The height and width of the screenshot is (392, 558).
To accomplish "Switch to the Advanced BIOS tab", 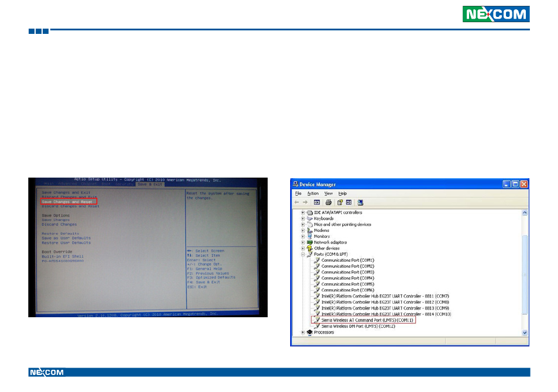I will point(68,184).
